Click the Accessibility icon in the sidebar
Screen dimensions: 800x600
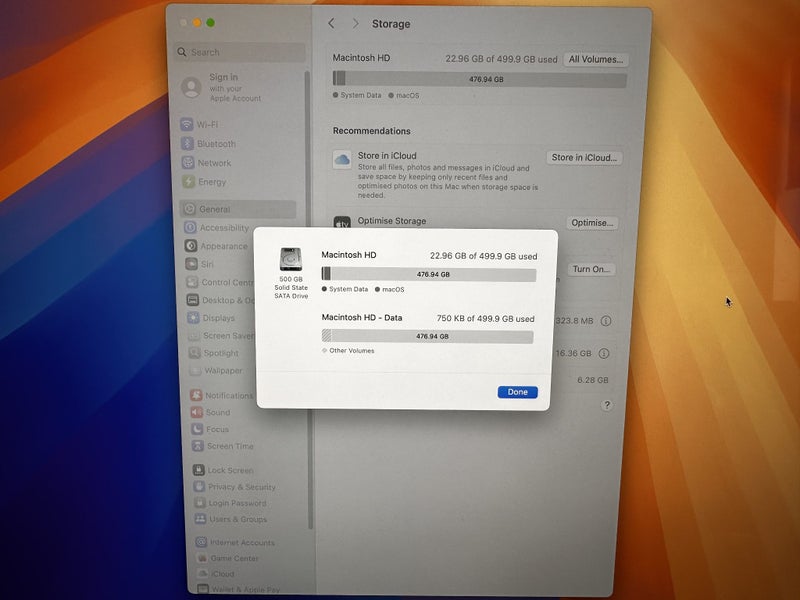[x=188, y=228]
